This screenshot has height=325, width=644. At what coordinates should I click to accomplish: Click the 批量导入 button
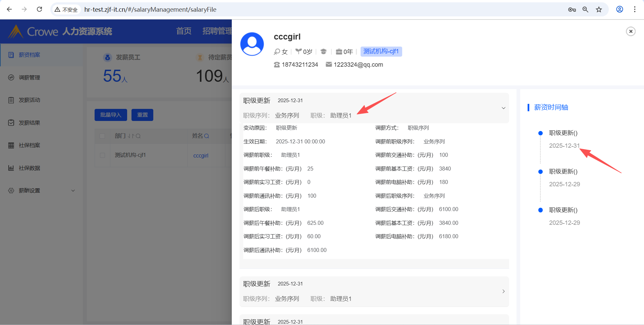click(x=111, y=115)
